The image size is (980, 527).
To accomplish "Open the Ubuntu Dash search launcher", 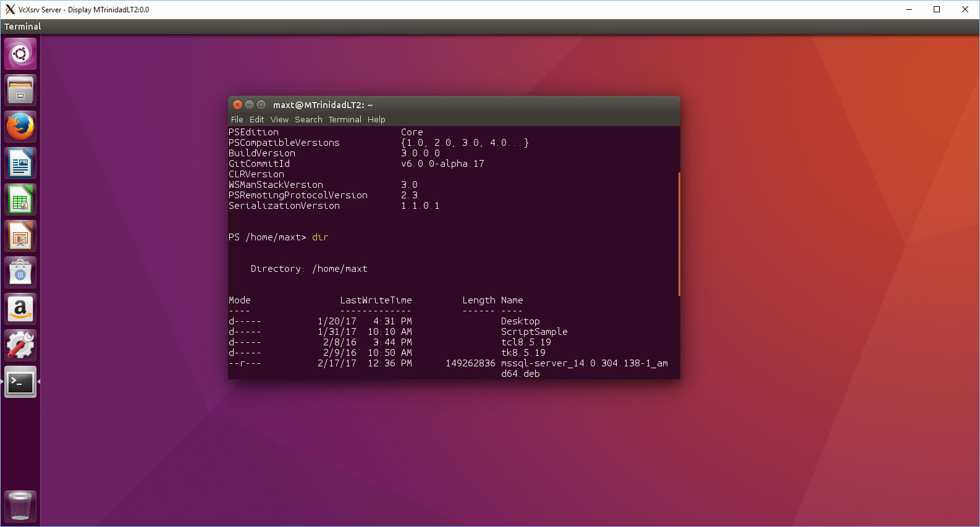I will [x=20, y=54].
